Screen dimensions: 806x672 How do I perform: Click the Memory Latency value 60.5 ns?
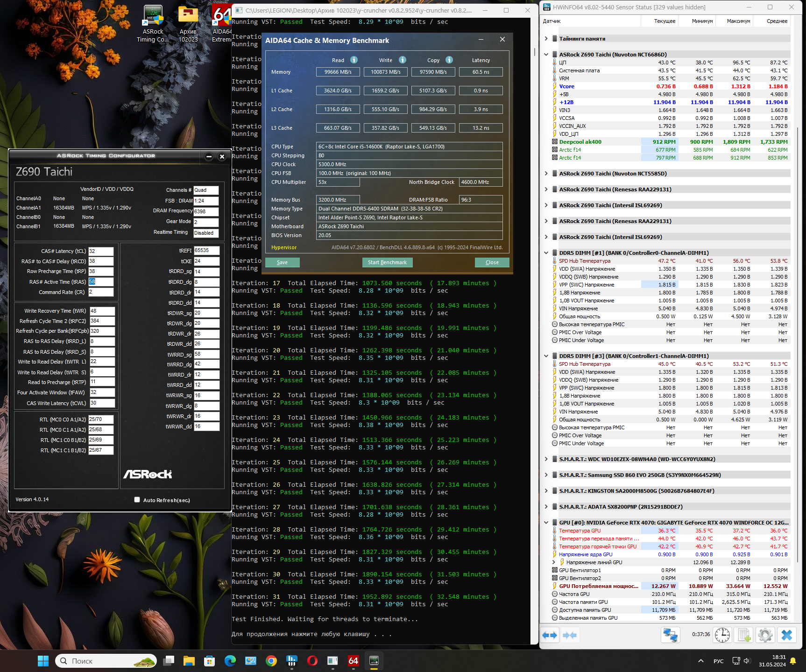pyautogui.click(x=481, y=72)
